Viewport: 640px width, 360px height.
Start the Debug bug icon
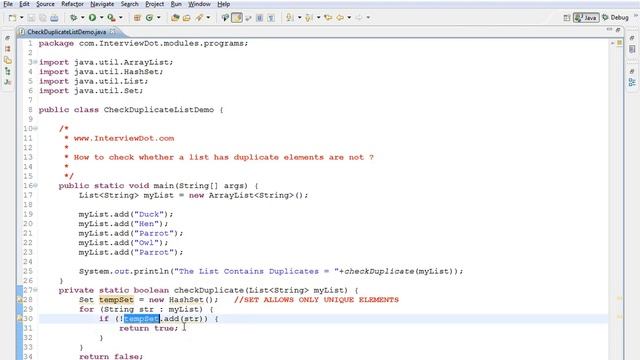(73, 18)
